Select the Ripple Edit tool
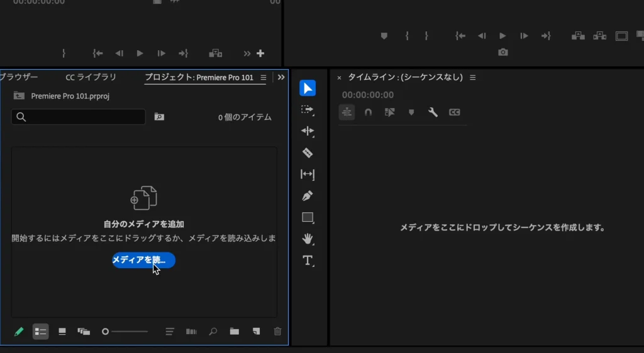The height and width of the screenshot is (353, 644). tap(307, 131)
